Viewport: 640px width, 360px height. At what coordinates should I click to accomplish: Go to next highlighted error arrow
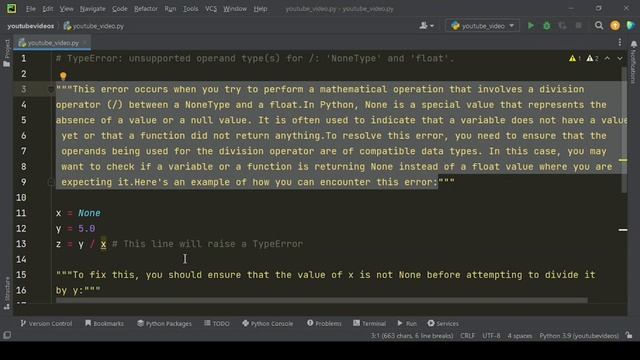point(620,58)
